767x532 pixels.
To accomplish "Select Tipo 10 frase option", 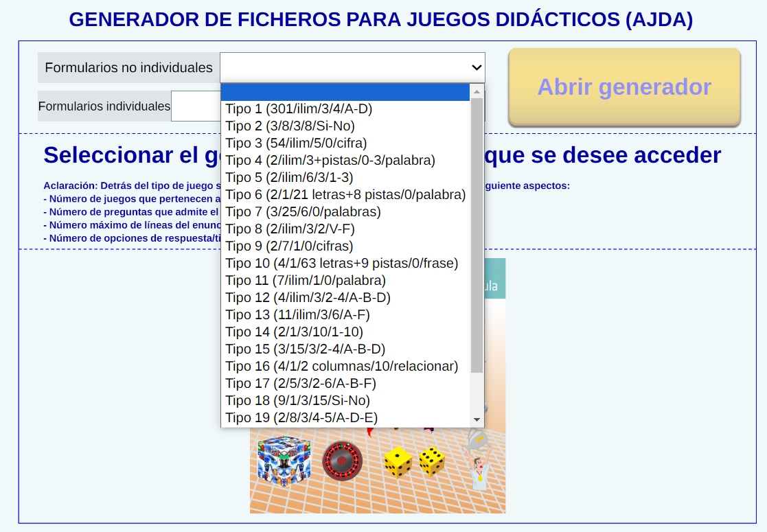I will (341, 263).
